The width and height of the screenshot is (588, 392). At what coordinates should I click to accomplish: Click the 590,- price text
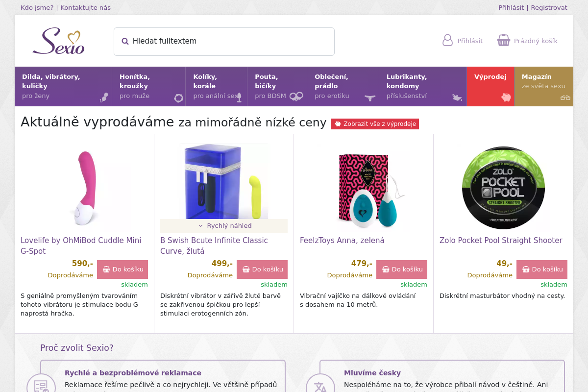pos(82,264)
